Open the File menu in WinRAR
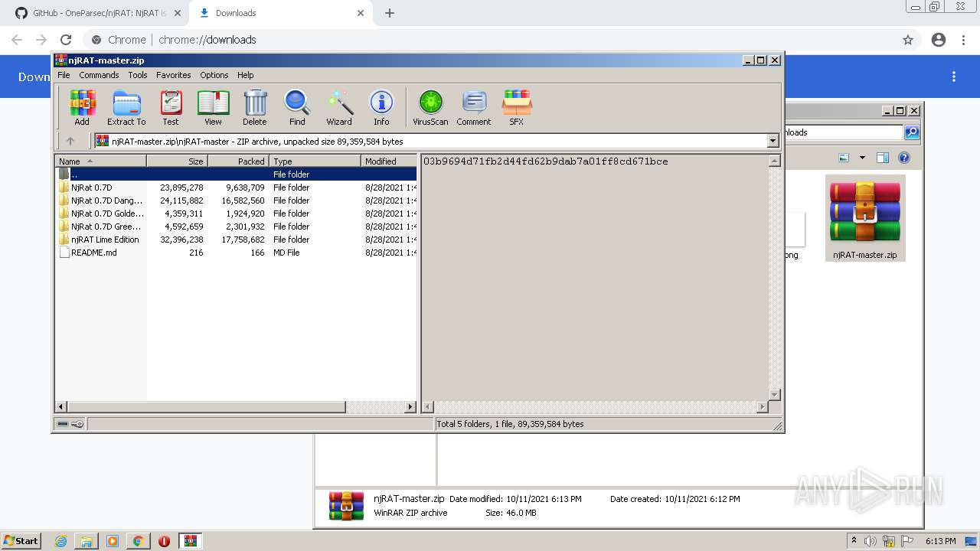Screen dimensions: 980x551 pos(64,75)
